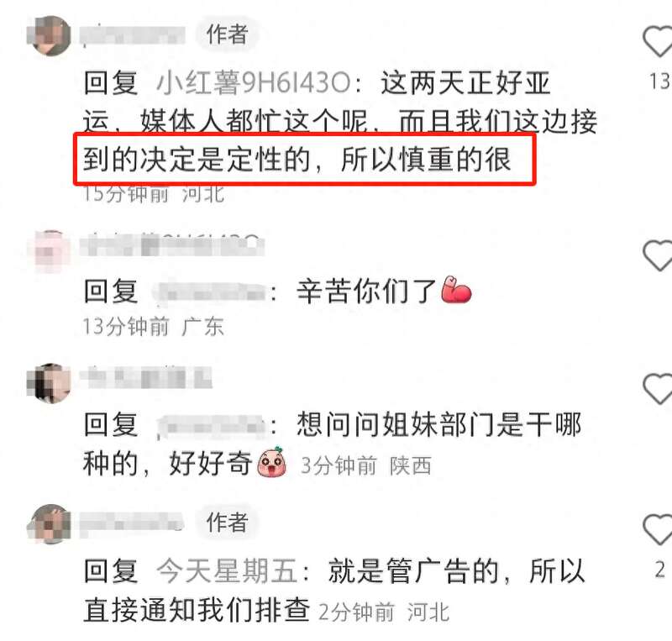Tap the like count 2 on the last reply
The height and width of the screenshot is (641, 672).
pyautogui.click(x=660, y=570)
